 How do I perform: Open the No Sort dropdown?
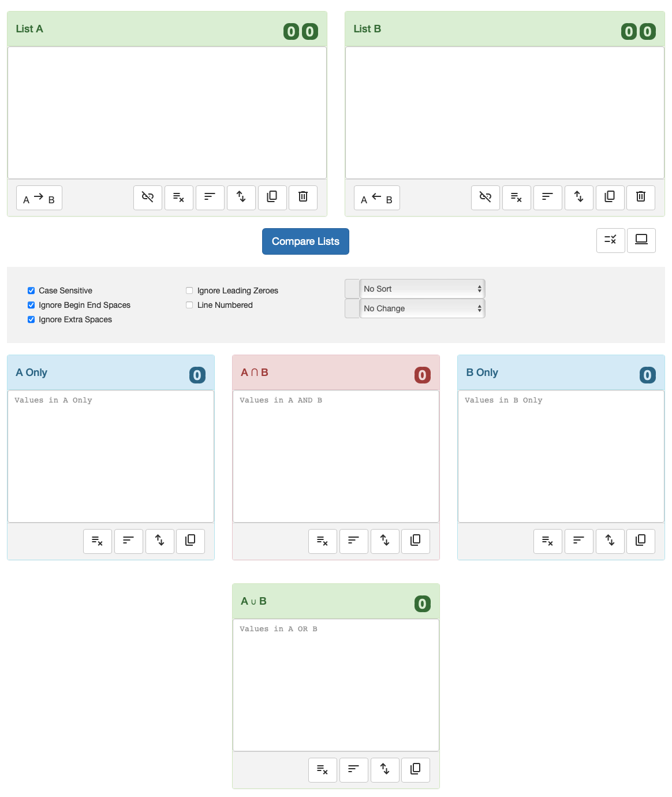click(x=422, y=289)
